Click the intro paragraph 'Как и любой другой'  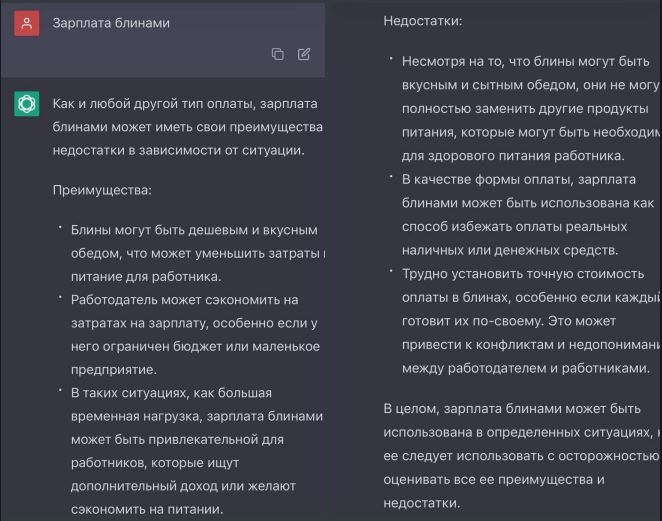pyautogui.click(x=188, y=127)
